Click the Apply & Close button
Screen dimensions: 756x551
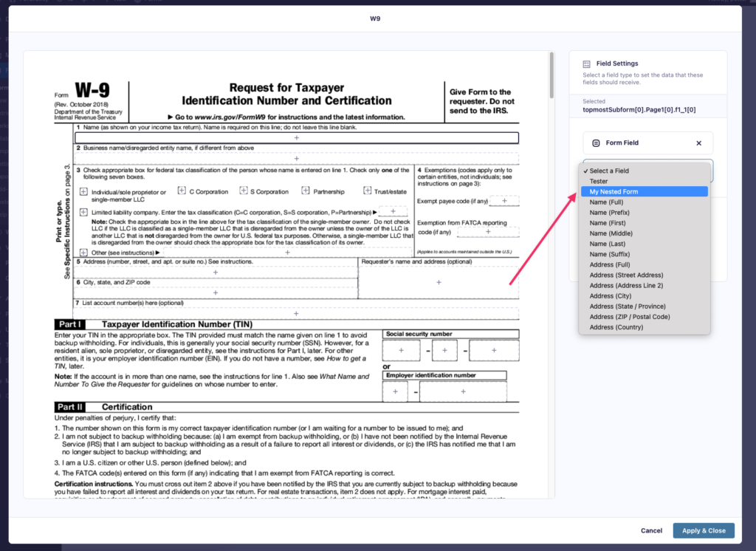click(x=704, y=530)
